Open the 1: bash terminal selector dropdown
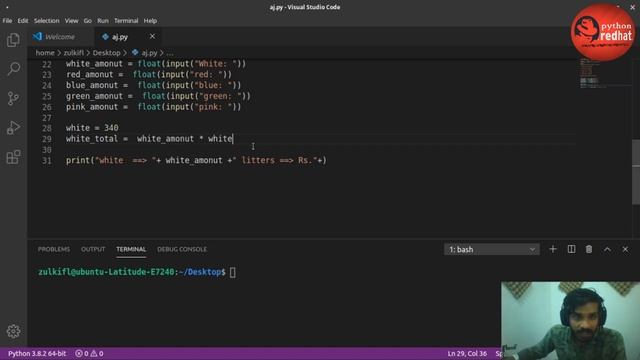Image resolution: width=640 pixels, height=360 pixels. pos(491,249)
